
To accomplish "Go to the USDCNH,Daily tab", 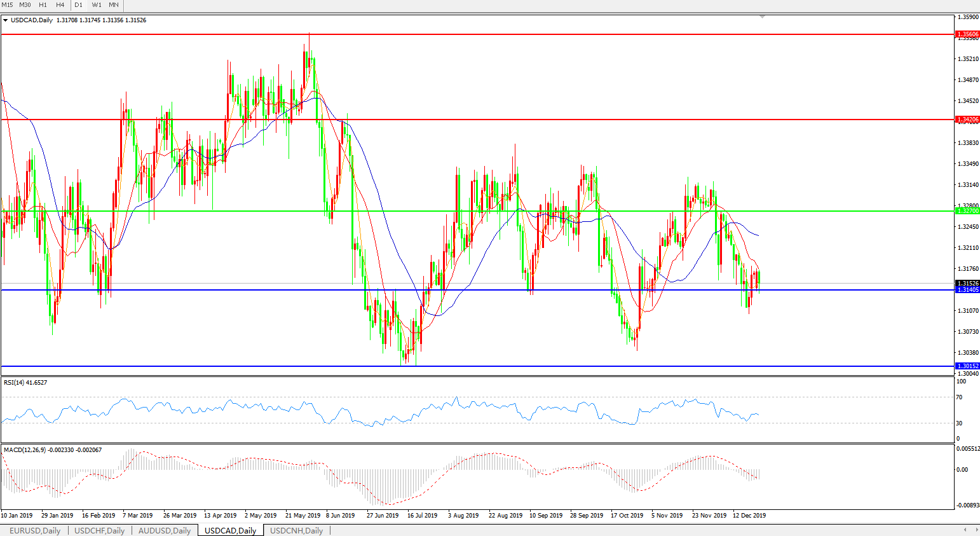I will point(296,530).
